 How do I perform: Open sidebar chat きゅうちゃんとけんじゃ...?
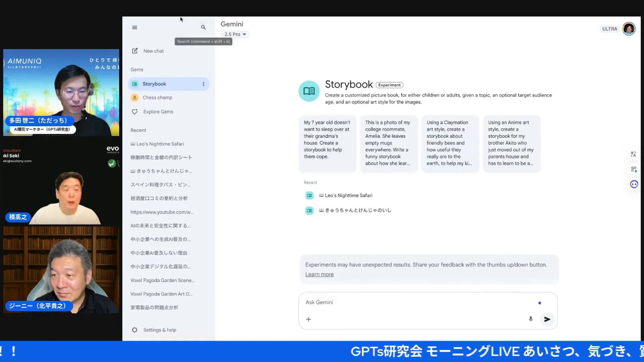(x=161, y=171)
